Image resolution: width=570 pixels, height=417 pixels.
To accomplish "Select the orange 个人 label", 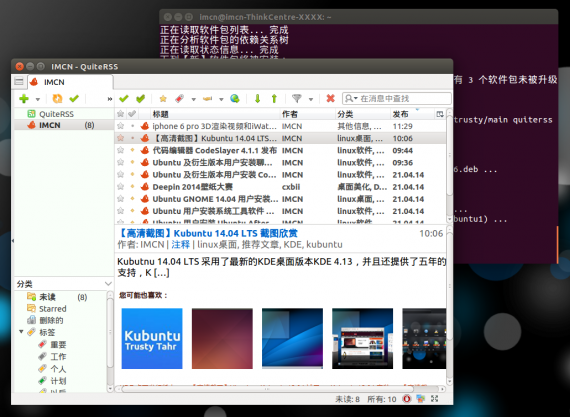I will coord(52,369).
